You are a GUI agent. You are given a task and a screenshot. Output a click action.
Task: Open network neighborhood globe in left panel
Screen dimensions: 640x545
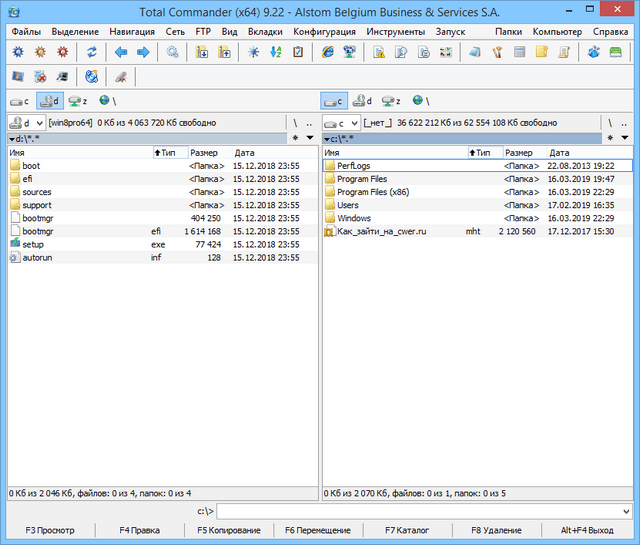click(x=108, y=101)
